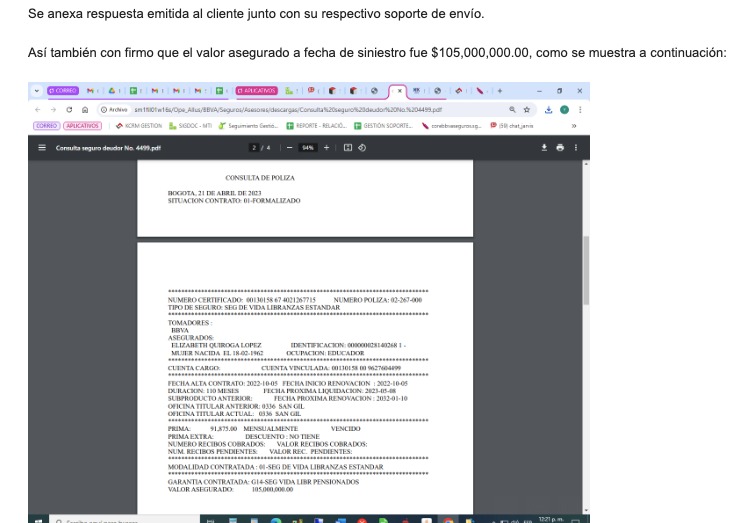The image size is (742, 523).
Task: Click the 'CONSULTA DE POLIZA' heading
Action: (x=260, y=178)
